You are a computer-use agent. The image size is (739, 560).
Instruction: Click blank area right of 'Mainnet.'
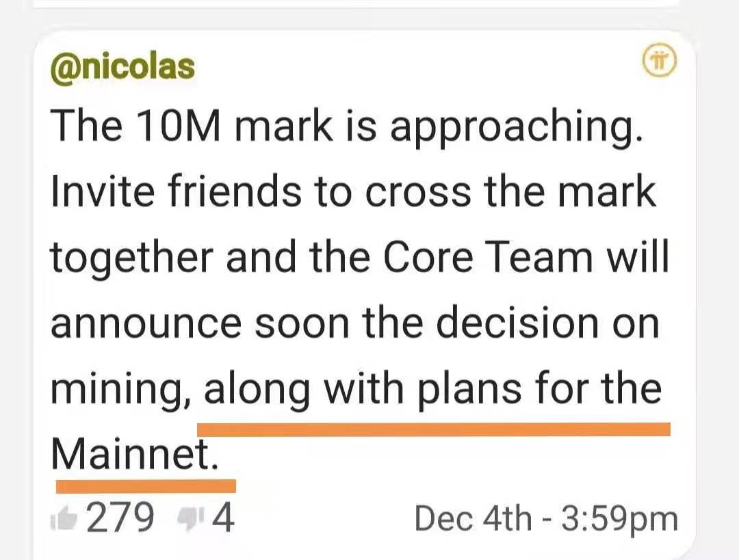tap(448, 455)
